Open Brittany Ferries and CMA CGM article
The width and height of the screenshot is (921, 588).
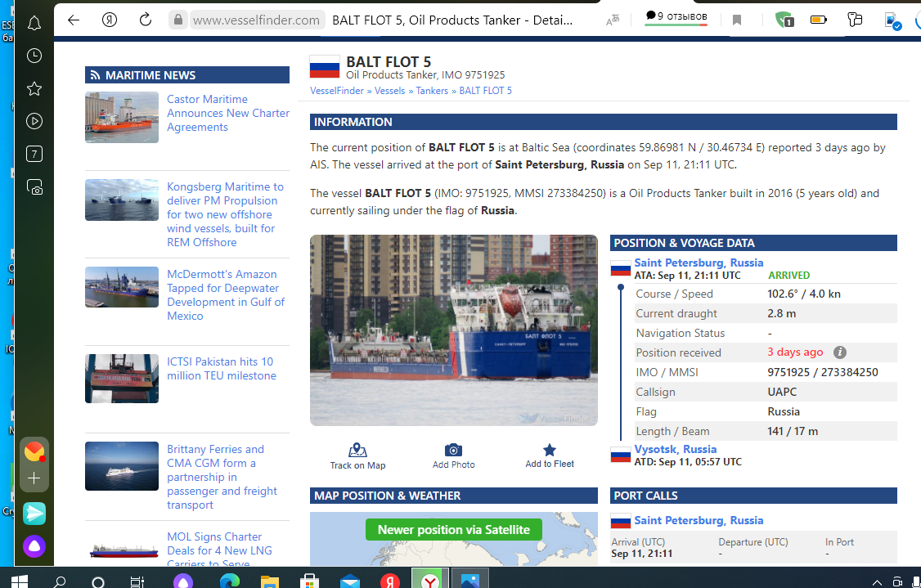click(x=222, y=477)
